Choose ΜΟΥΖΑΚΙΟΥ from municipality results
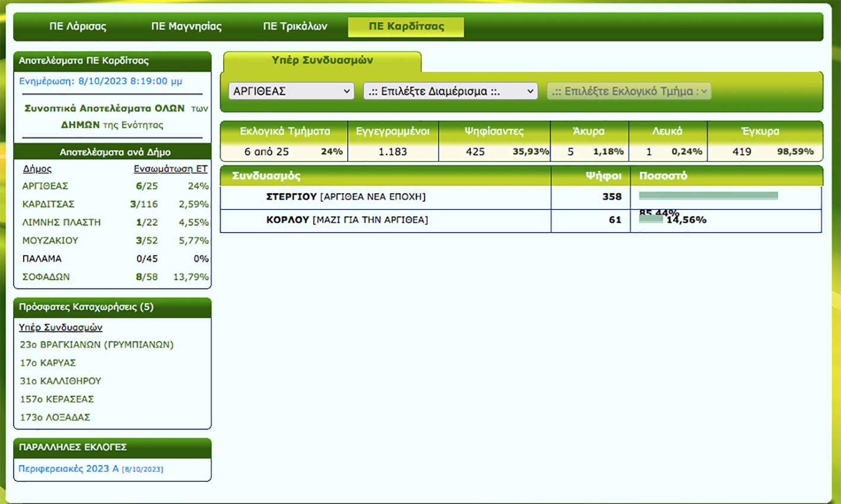This screenshot has width=841, height=504. (x=50, y=241)
